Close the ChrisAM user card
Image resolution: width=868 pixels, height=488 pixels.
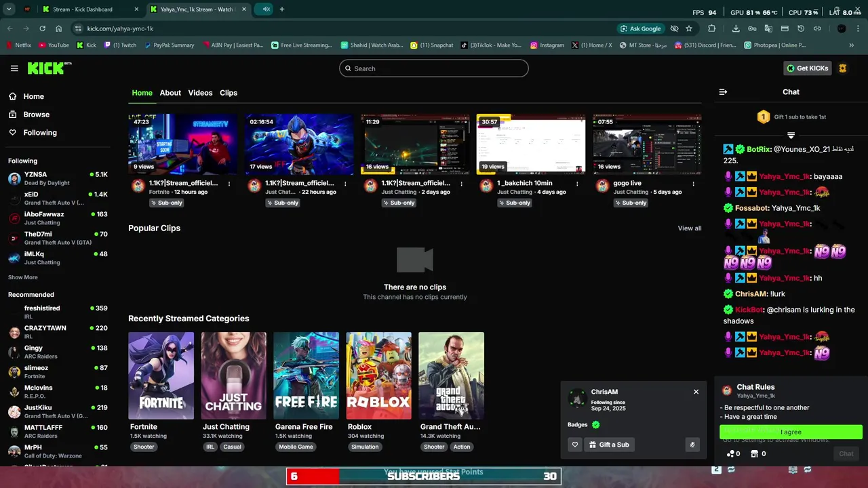696,392
